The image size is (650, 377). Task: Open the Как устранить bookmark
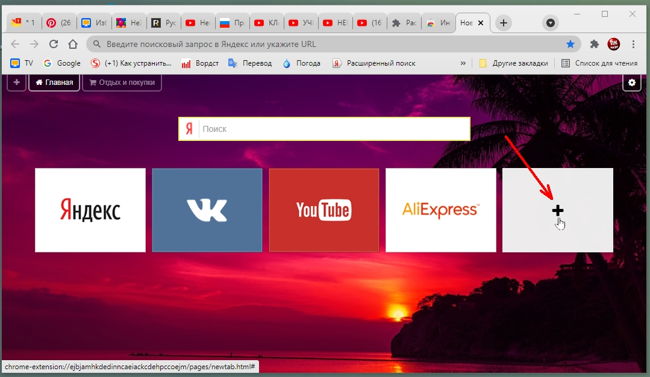tap(131, 63)
